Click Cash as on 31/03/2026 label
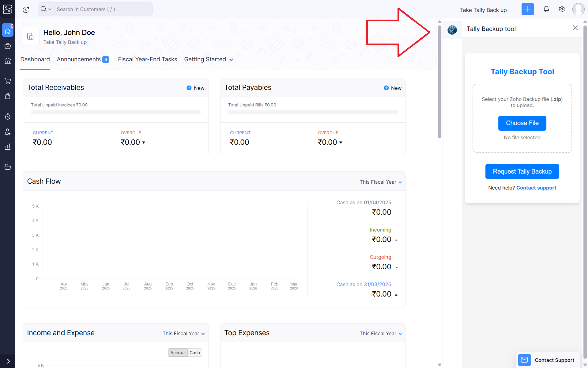The height and width of the screenshot is (368, 588). point(364,284)
